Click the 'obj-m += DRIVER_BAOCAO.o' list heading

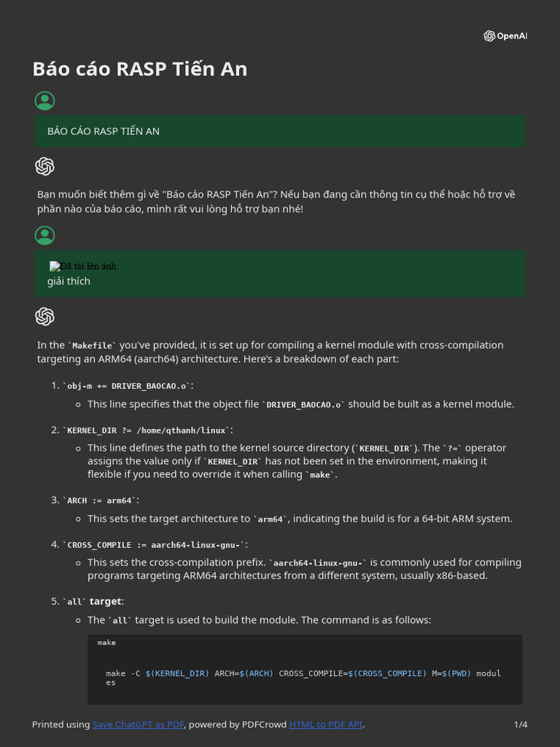[128, 385]
